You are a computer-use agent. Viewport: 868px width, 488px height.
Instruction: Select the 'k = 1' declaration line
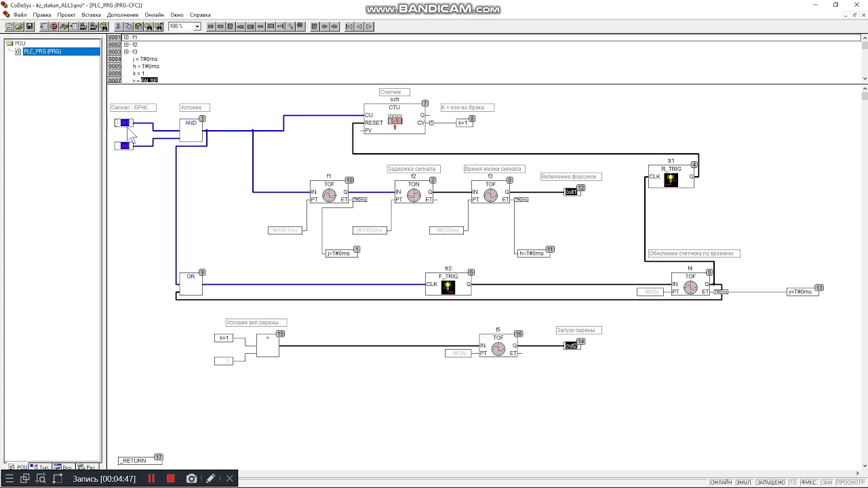(x=139, y=73)
